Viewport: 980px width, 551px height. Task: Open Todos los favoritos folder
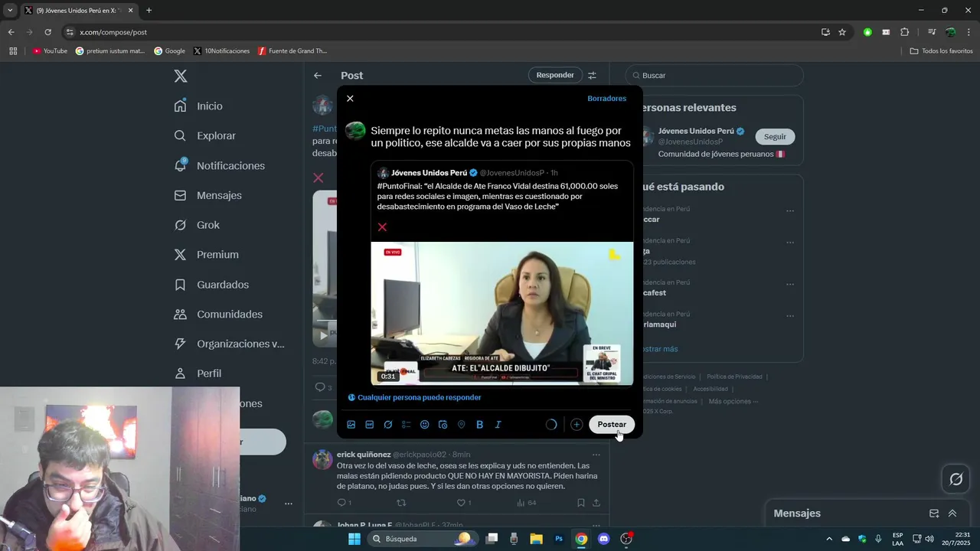[941, 51]
